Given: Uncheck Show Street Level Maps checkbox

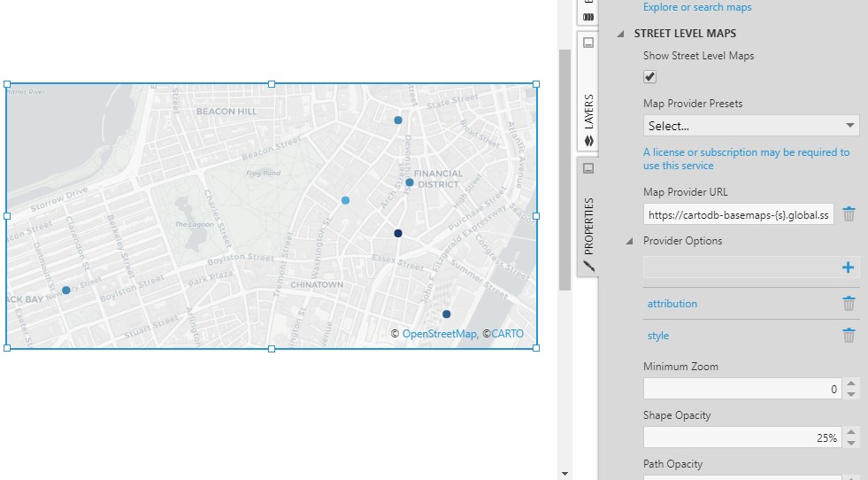Looking at the screenshot, I should click(x=650, y=77).
